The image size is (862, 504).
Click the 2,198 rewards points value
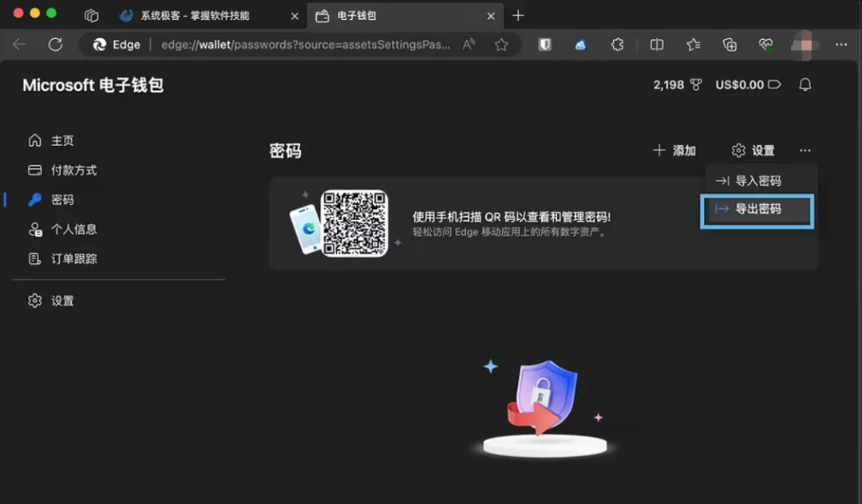pos(669,85)
